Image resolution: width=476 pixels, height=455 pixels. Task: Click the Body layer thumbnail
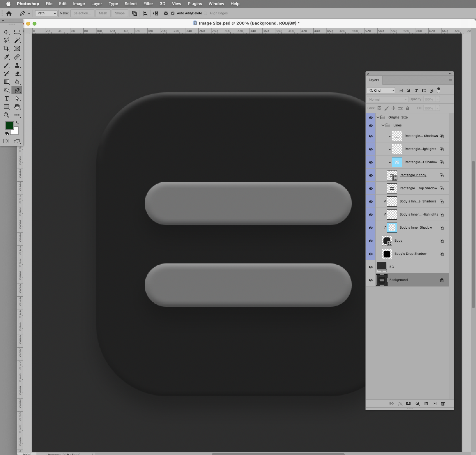(x=387, y=241)
